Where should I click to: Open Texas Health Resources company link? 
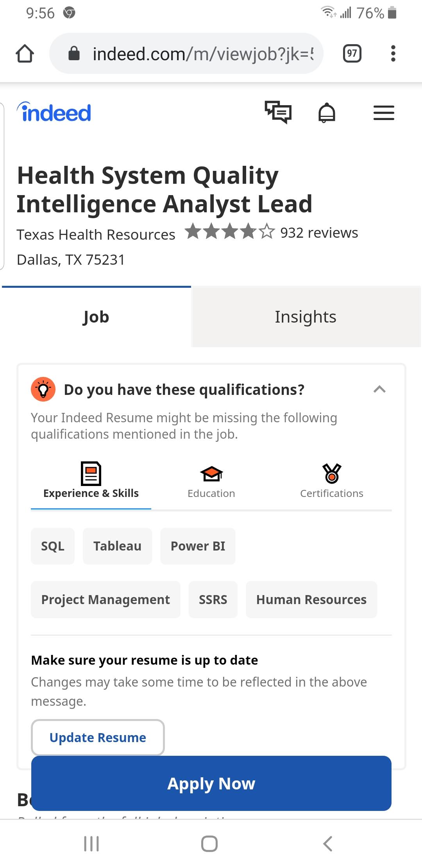[96, 235]
